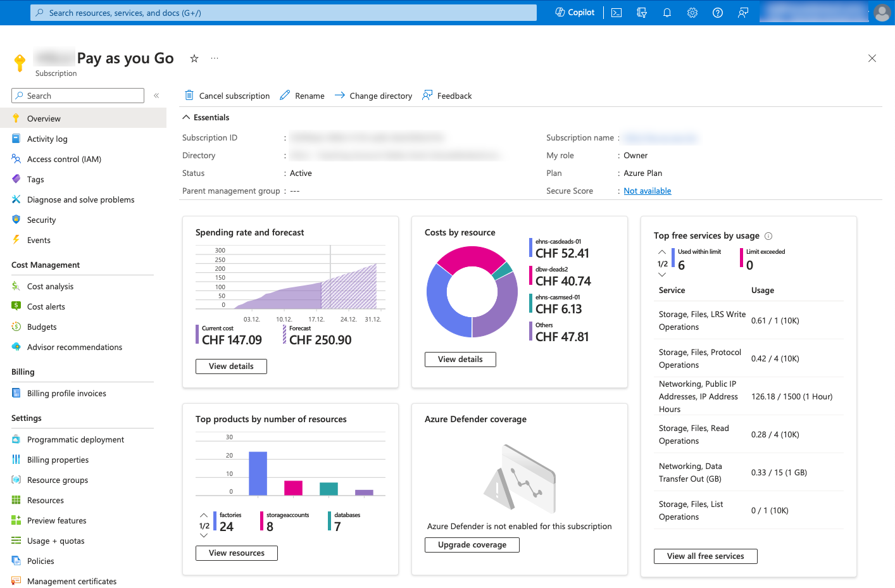Collapse the Essentials section
This screenshot has width=895, height=588.
[x=187, y=118]
